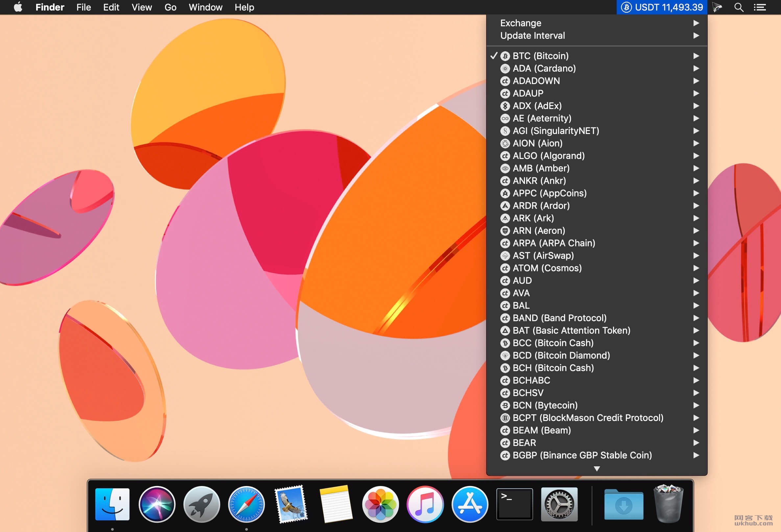
Task: Open Trash in the Dock
Action: click(669, 503)
